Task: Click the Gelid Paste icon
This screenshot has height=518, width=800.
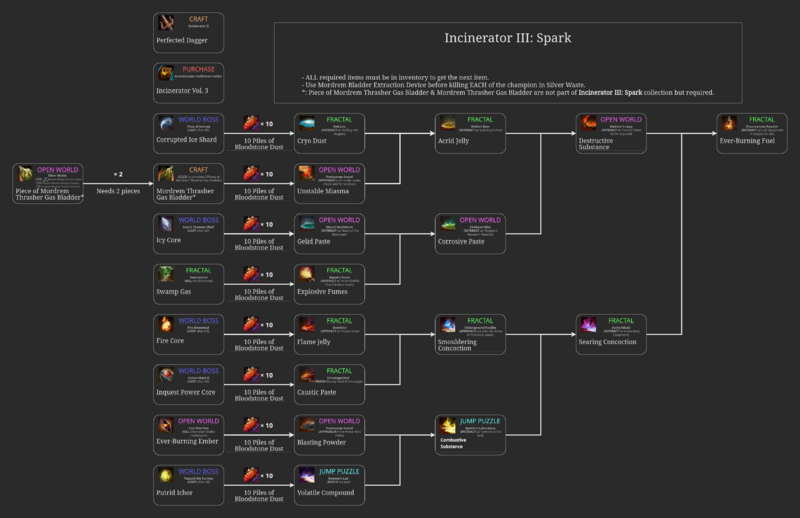Action: tap(307, 224)
